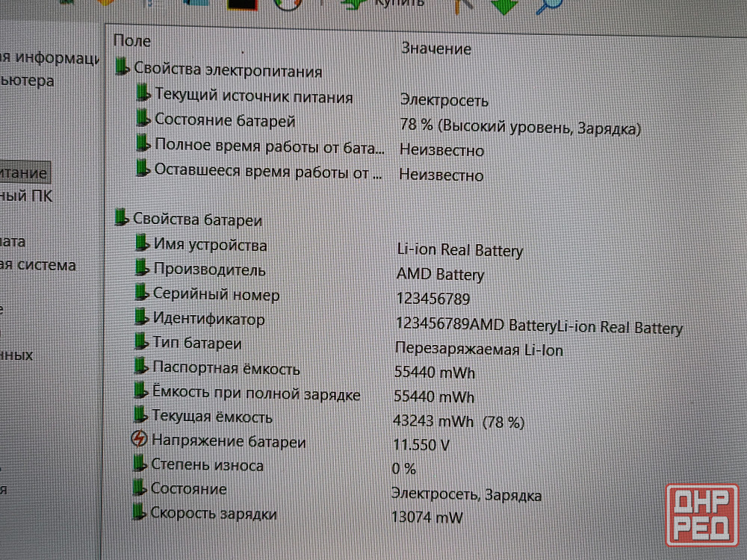Click the battery icon beside Свойства электропитания

pyautogui.click(x=122, y=69)
